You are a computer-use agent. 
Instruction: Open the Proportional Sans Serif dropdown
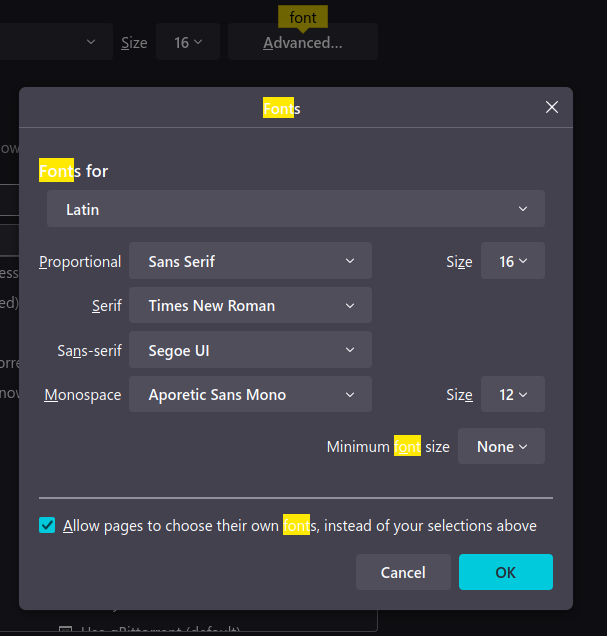[250, 261]
